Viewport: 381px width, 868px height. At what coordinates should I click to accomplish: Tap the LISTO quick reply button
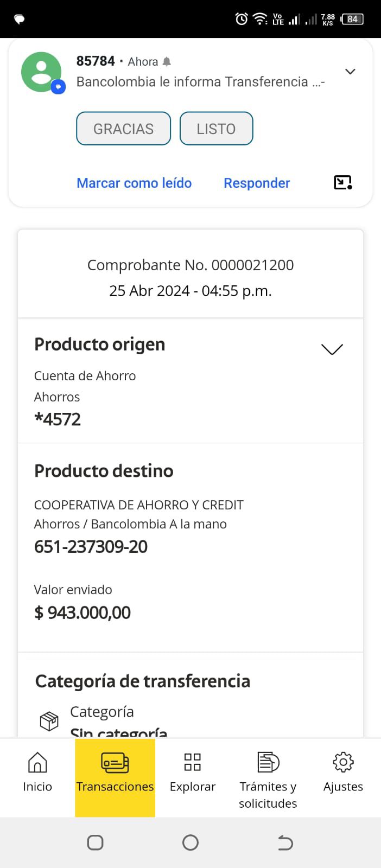coord(216,129)
